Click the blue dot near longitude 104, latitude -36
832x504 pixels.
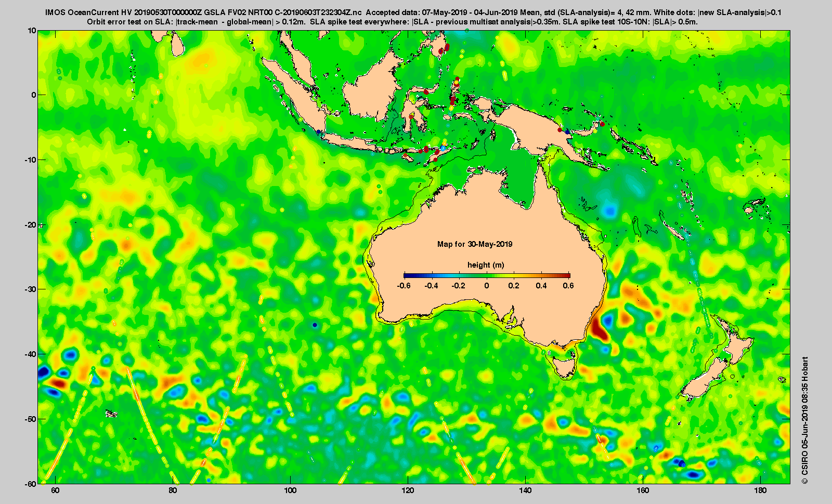(x=315, y=325)
